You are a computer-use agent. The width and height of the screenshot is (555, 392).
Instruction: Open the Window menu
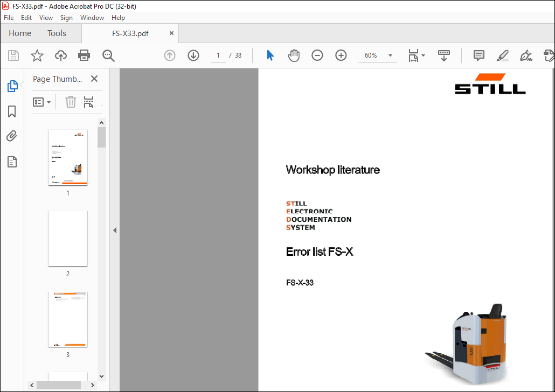point(92,18)
